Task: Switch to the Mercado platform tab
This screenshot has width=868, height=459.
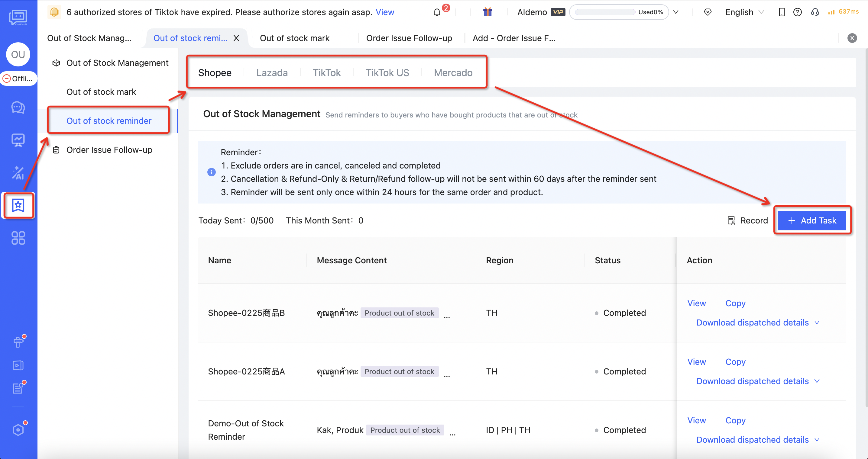Action: pyautogui.click(x=453, y=73)
